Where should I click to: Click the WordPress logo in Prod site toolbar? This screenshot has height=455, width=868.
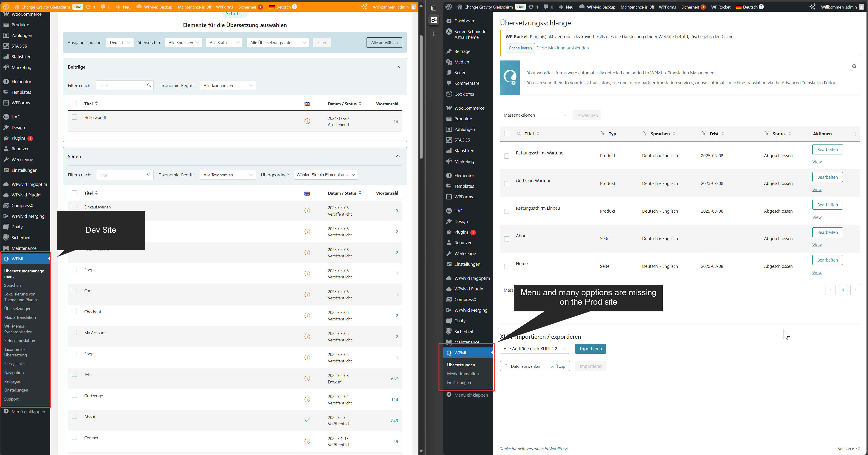[x=448, y=7]
